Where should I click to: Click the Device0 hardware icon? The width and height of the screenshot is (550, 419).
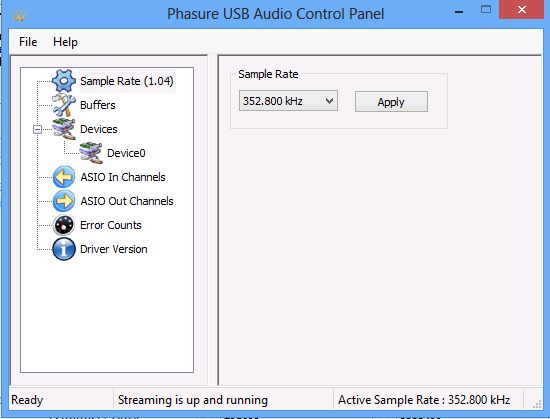(x=90, y=153)
